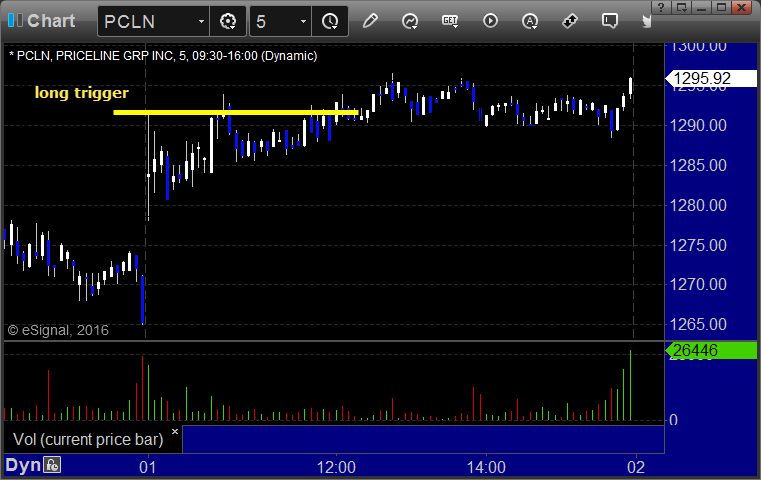Click the volume axis 0 label
Screen dimensions: 761x480
[x=673, y=420]
